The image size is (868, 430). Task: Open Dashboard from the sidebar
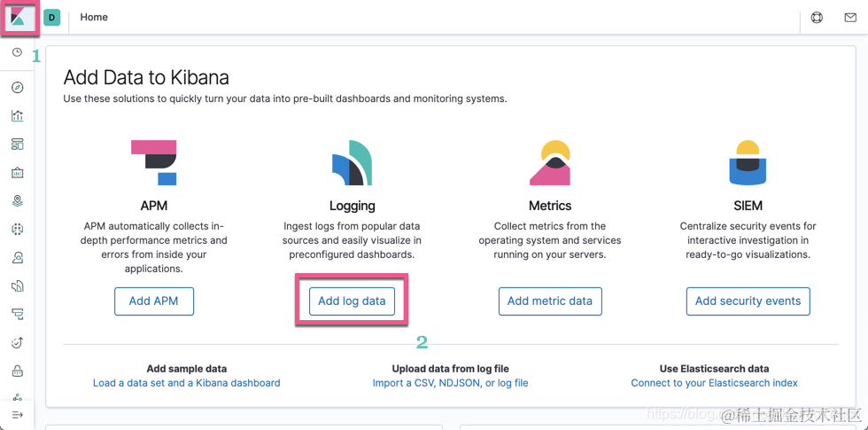pos(17,144)
